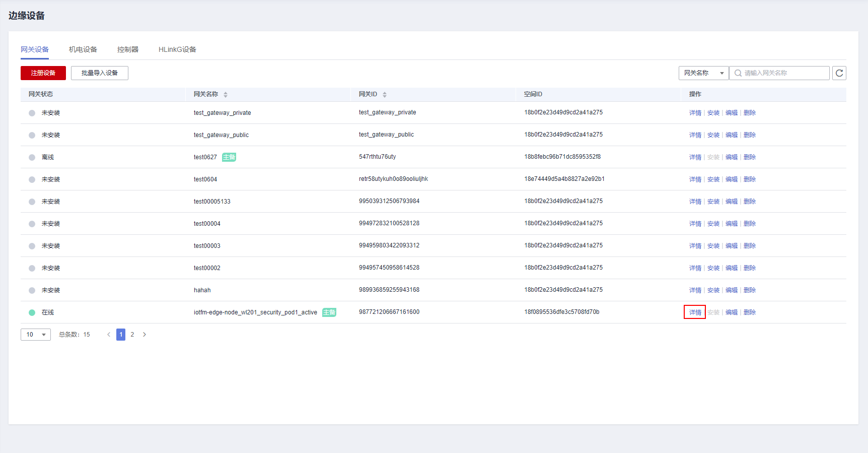Switch to the 机电设备 tab
Image resolution: width=868 pixels, height=453 pixels.
pos(83,49)
